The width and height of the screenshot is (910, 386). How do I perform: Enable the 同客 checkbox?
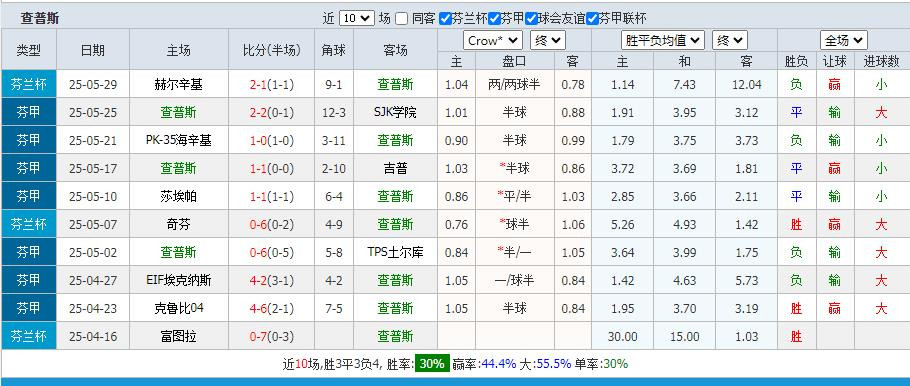(x=401, y=19)
